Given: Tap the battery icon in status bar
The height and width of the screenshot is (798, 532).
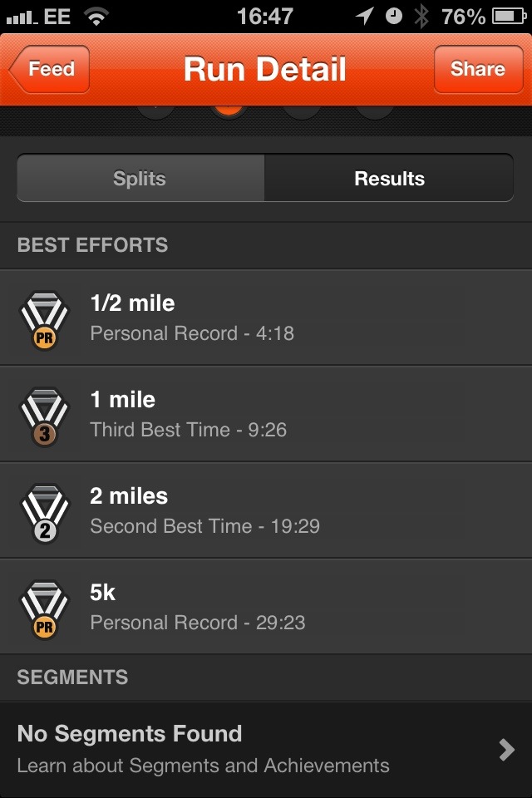Looking at the screenshot, I should (508, 16).
